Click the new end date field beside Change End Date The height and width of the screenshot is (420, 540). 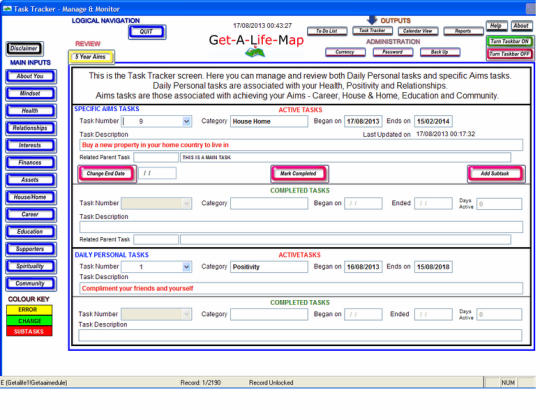click(157, 173)
